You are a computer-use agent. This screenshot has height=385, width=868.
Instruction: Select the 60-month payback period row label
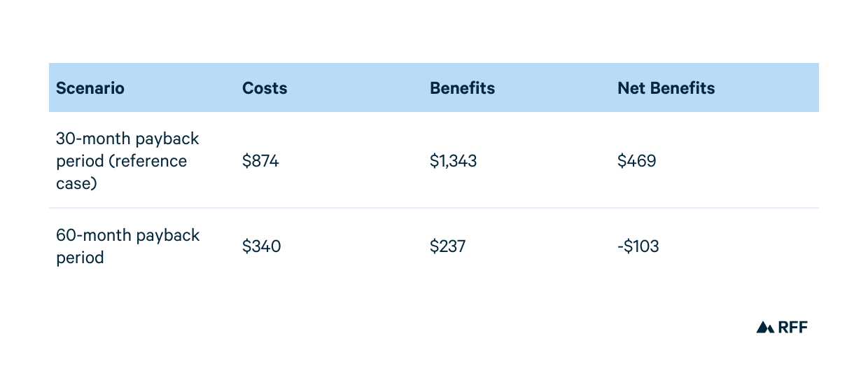[127, 246]
